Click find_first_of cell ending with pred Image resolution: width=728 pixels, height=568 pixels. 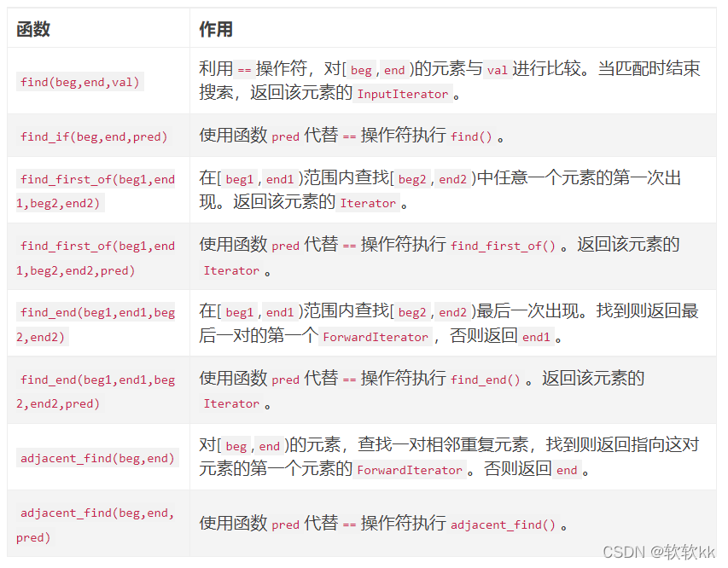click(x=96, y=258)
